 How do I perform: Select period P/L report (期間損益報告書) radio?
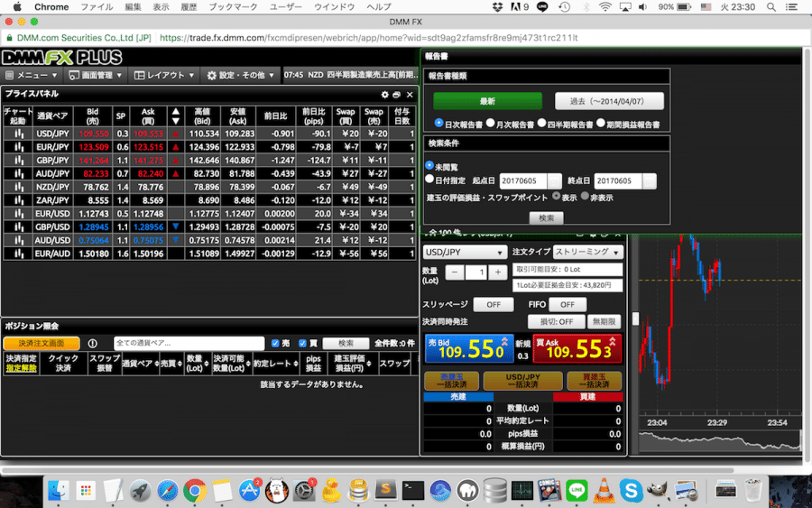[601, 124]
